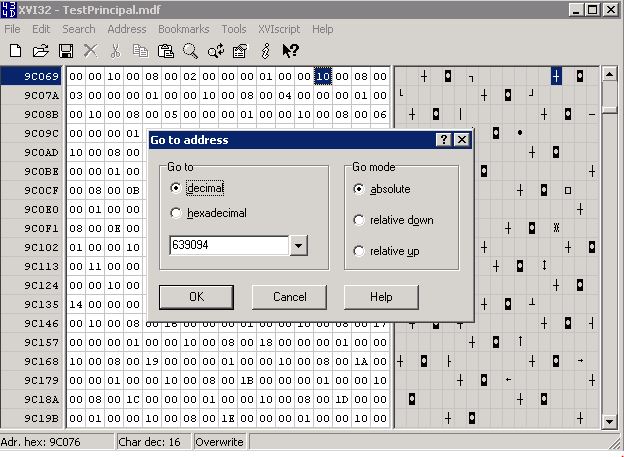Click the Info 'i' toolbar icon
Viewport: 624px width, 457px height.
click(265, 51)
